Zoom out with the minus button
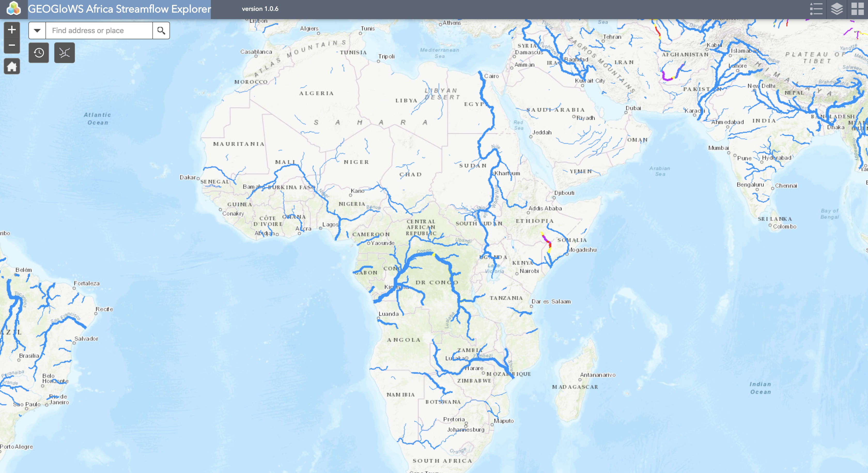868x473 pixels. point(12,45)
